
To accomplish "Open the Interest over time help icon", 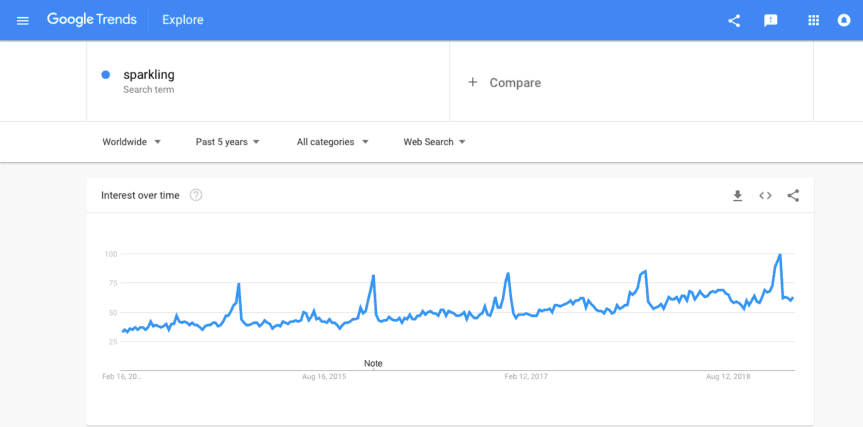I will 196,195.
